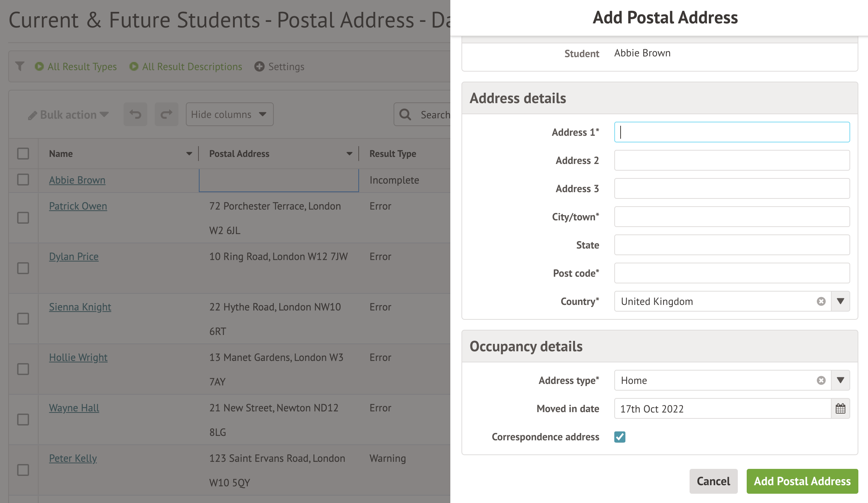868x503 pixels.
Task: Cancel adding the postal address
Action: coord(713,481)
